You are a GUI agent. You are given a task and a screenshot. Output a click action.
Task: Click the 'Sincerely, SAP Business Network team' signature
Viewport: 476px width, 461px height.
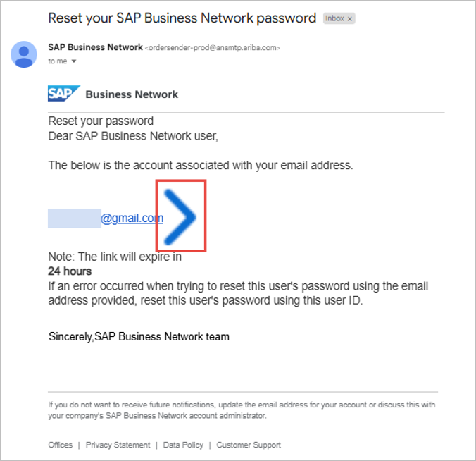[139, 337]
